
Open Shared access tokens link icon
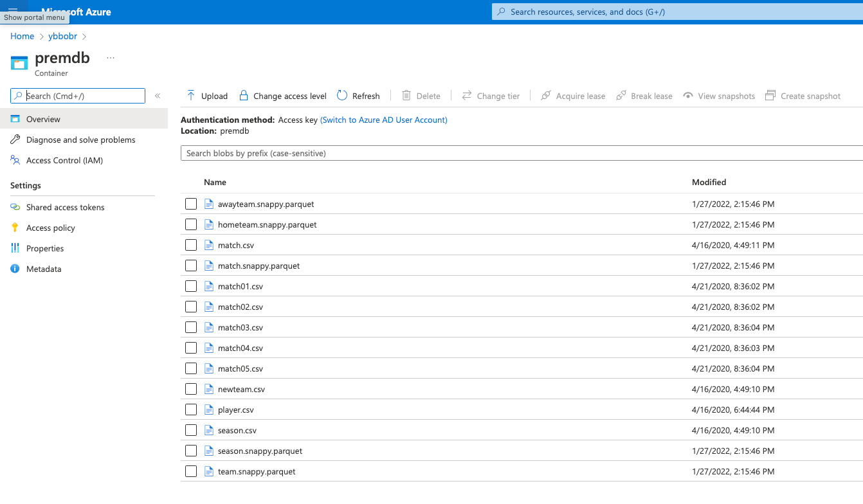(x=15, y=207)
